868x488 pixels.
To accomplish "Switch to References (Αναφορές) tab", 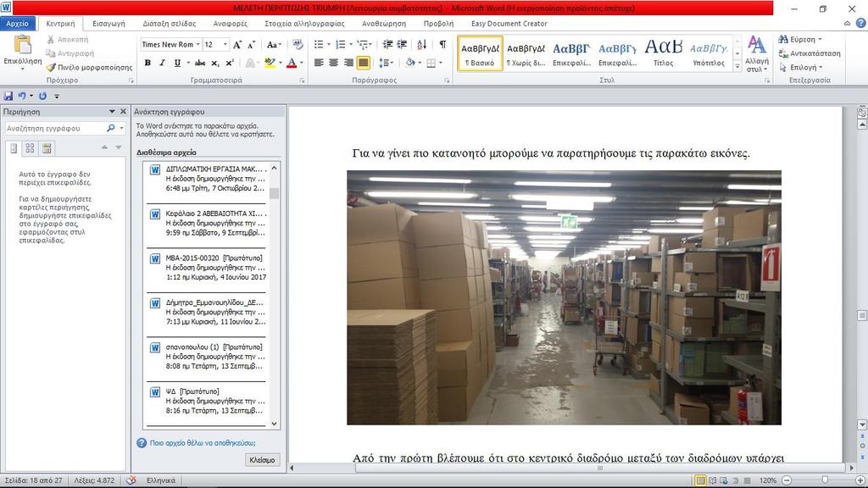I will (231, 23).
